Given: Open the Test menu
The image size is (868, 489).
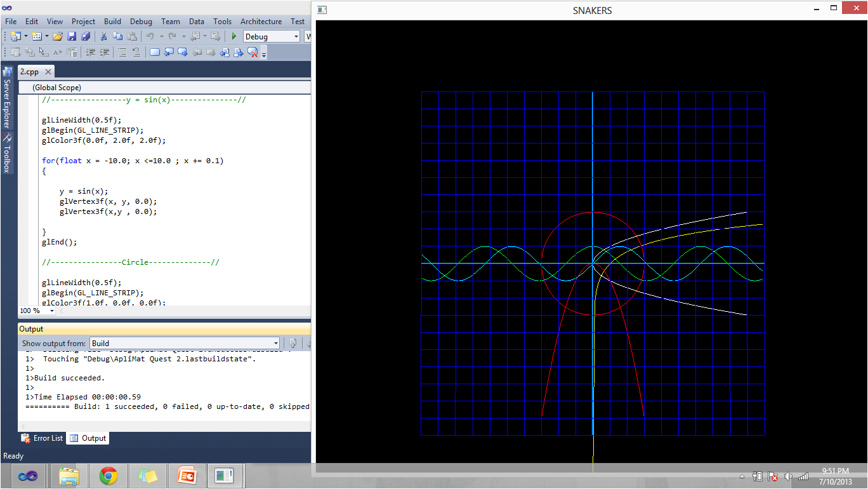Looking at the screenshot, I should coord(298,21).
